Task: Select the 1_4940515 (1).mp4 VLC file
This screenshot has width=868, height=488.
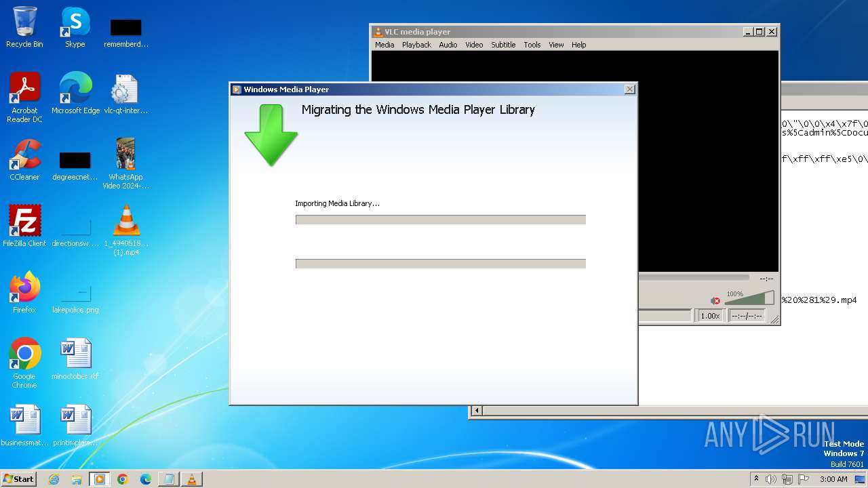Action: click(125, 230)
